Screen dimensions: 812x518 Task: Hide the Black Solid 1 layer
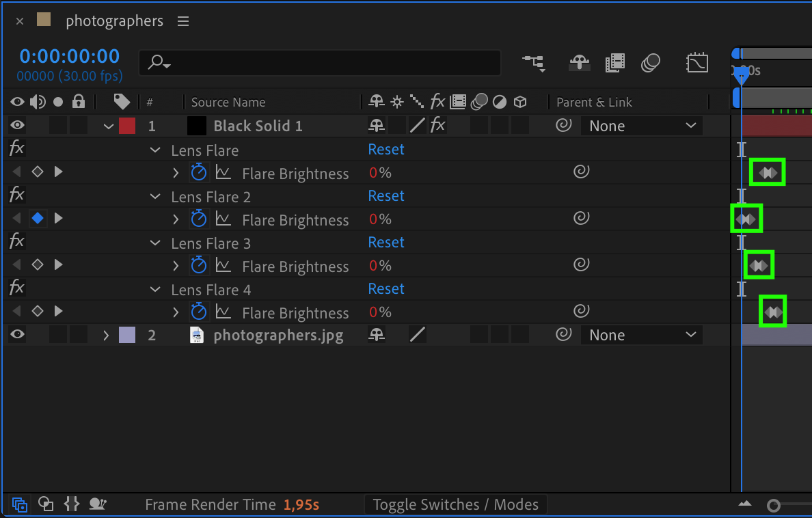coord(17,126)
